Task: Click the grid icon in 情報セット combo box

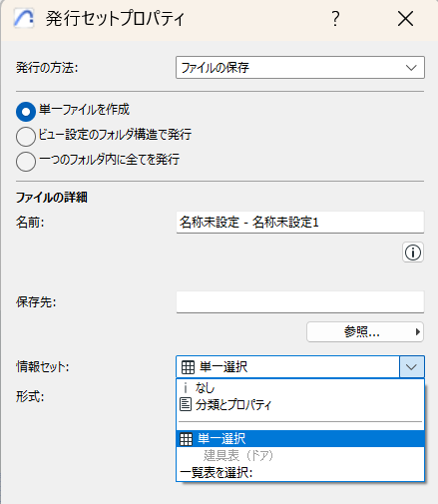Action: (x=188, y=367)
